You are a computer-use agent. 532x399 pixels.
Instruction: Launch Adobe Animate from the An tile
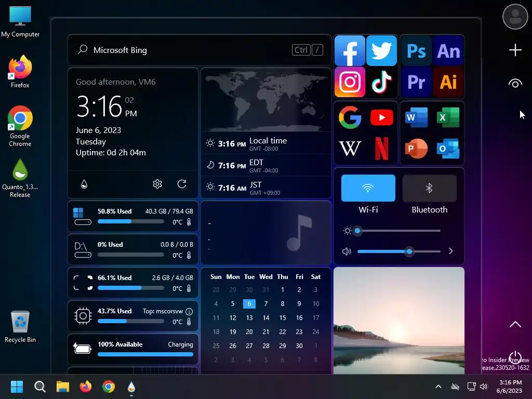point(448,51)
